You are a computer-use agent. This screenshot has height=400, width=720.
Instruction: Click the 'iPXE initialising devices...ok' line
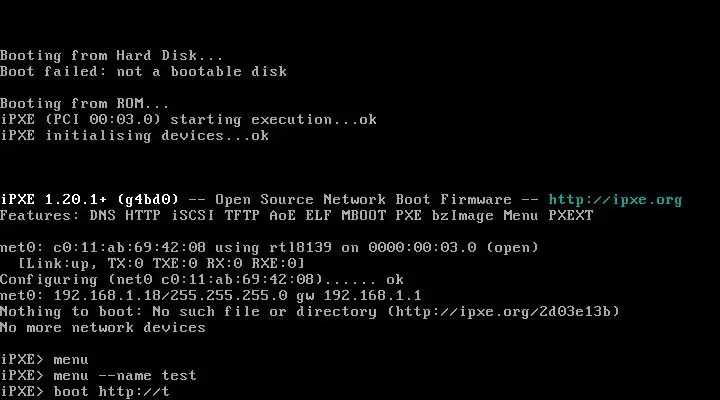point(134,135)
